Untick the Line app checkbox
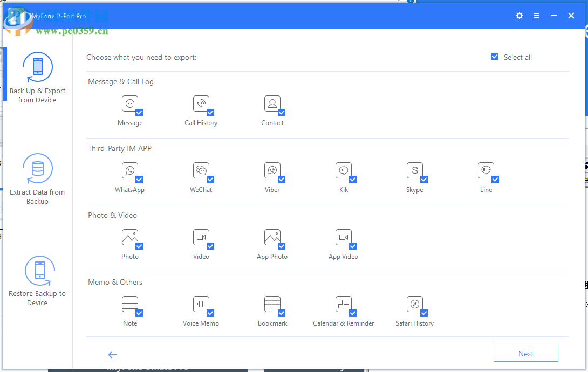 tap(495, 180)
